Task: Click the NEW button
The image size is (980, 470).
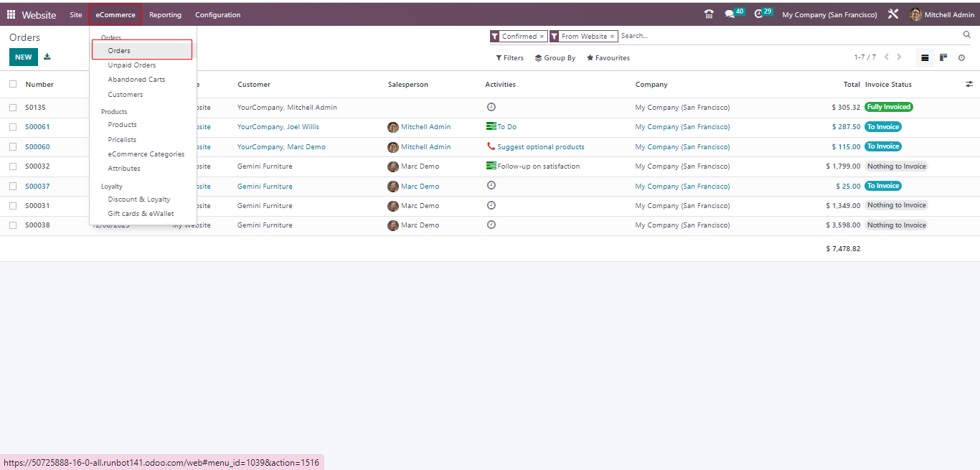Action: pyautogui.click(x=24, y=57)
